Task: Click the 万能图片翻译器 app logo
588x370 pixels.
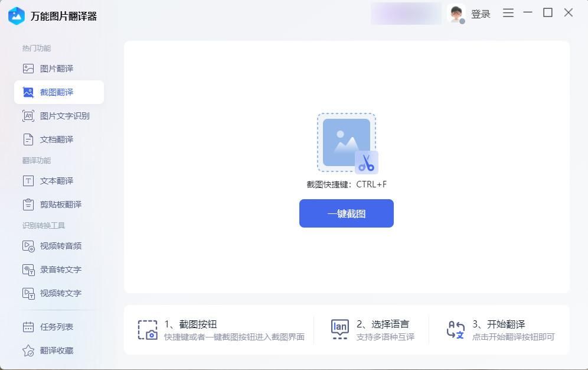Action: 17,16
